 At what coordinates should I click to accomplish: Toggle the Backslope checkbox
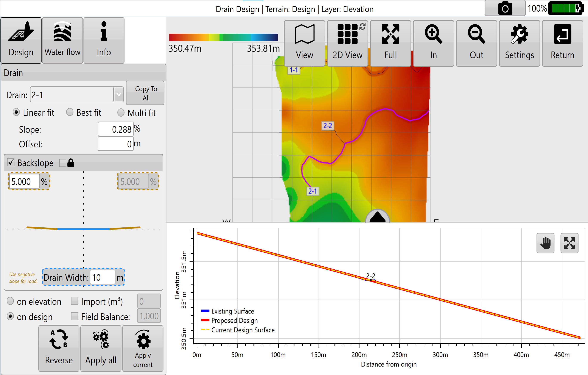11,162
